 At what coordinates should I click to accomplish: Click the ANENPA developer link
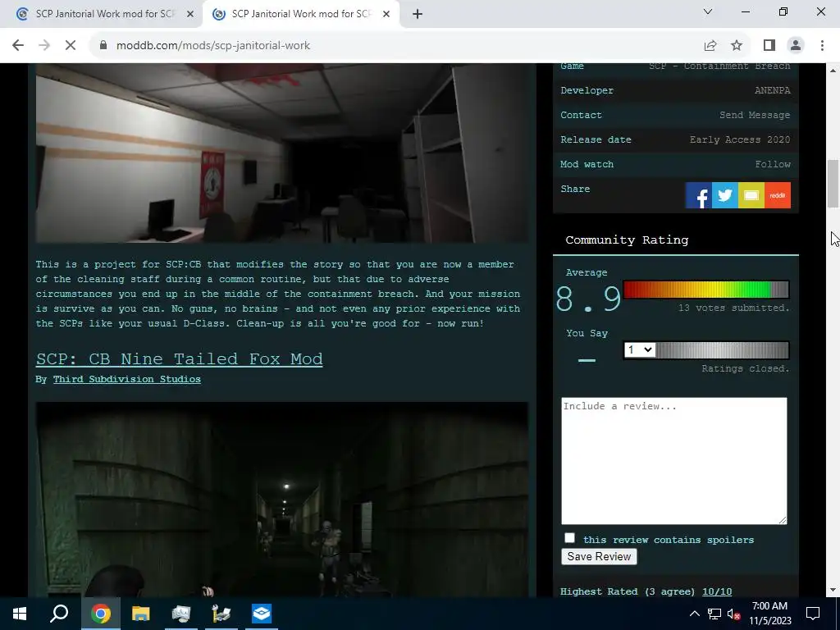click(773, 90)
